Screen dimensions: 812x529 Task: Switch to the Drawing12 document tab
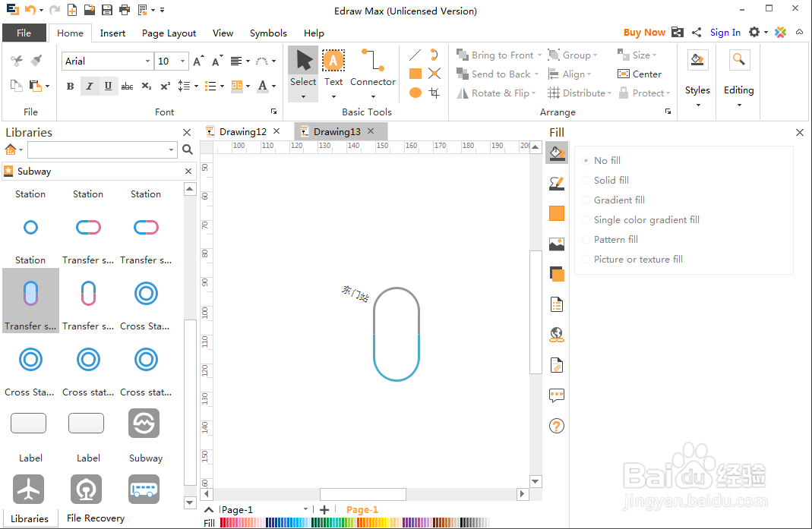point(242,131)
